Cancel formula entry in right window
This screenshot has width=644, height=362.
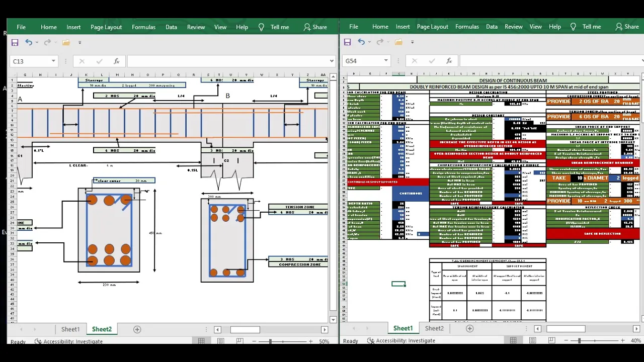point(414,61)
